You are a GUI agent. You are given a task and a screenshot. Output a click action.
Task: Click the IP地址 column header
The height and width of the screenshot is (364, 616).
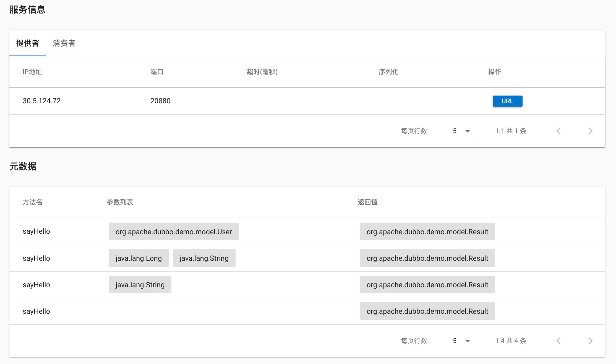click(x=32, y=72)
